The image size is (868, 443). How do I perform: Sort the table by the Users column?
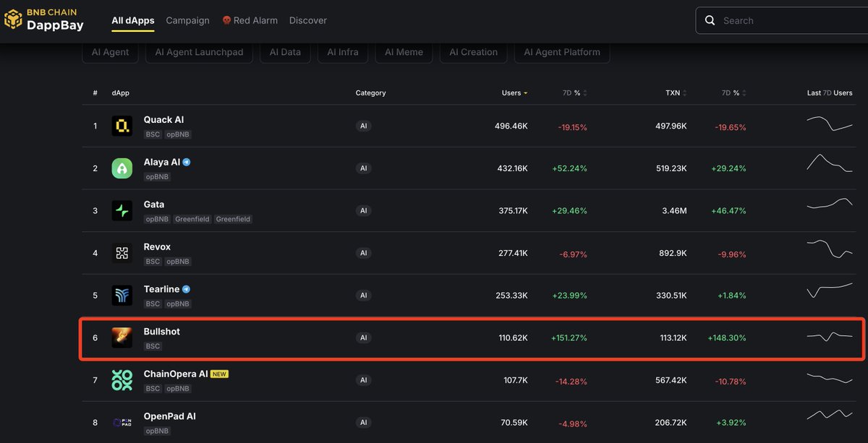click(x=514, y=93)
